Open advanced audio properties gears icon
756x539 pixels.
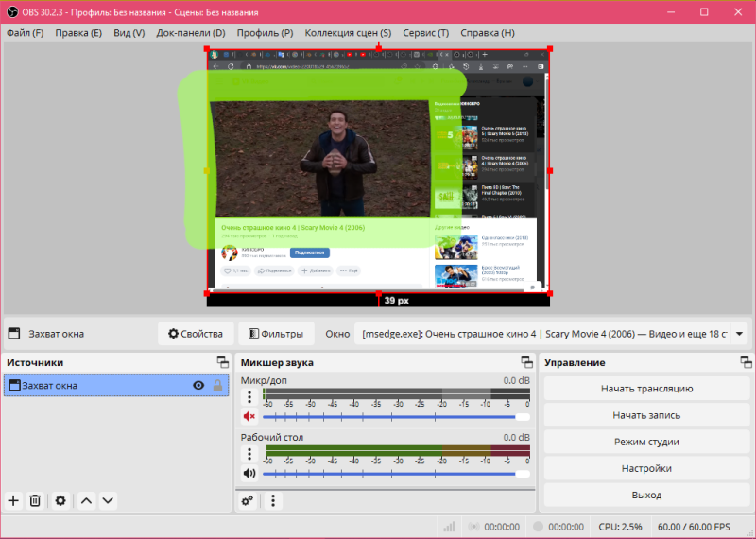click(x=248, y=500)
